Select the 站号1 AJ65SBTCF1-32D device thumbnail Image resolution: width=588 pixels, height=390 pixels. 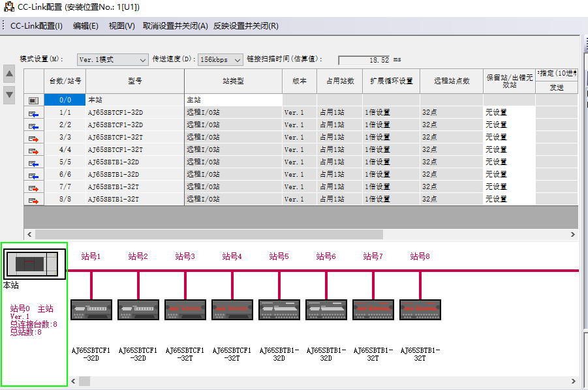coord(91,309)
